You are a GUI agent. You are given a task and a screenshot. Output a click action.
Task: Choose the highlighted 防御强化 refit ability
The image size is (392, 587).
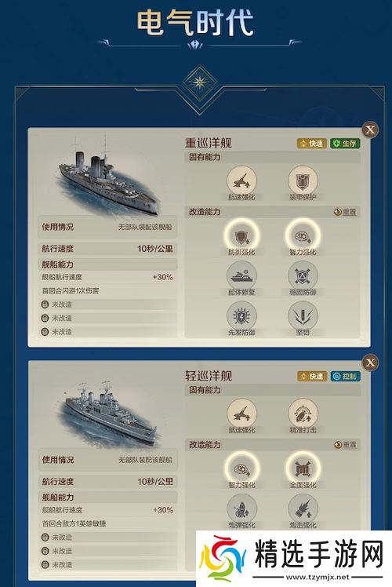tap(241, 236)
